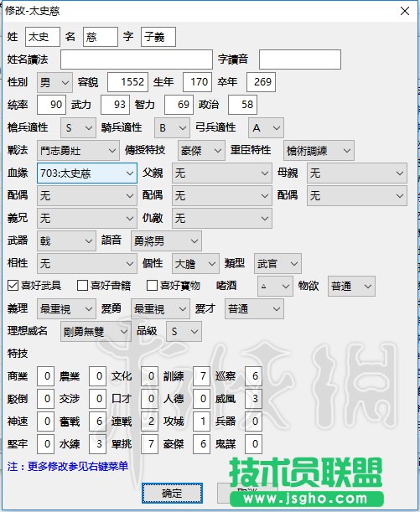Viewport: 420px width, 512px height.
Task: Open the 個性 dropdown showing 大膽
Action: click(x=195, y=263)
